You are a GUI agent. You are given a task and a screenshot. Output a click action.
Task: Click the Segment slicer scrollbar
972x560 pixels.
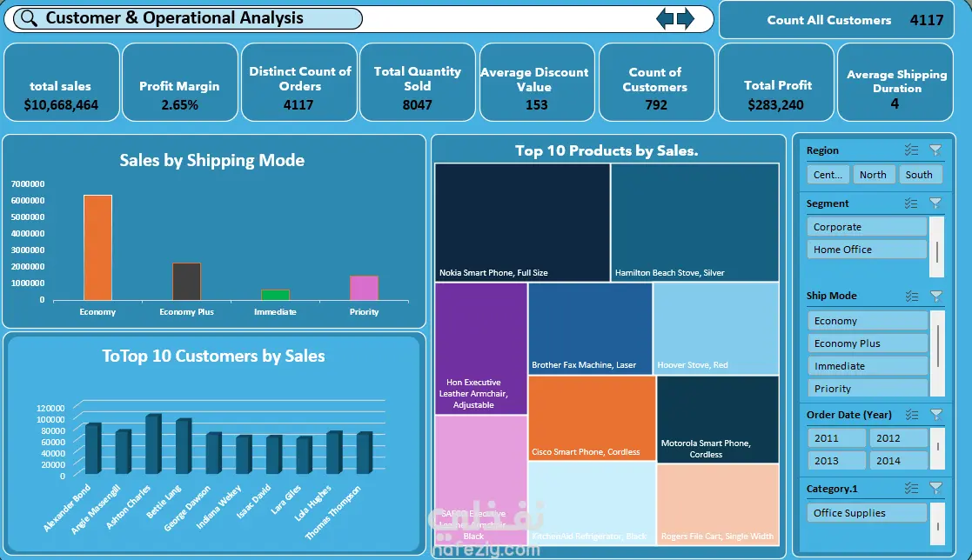936,247
